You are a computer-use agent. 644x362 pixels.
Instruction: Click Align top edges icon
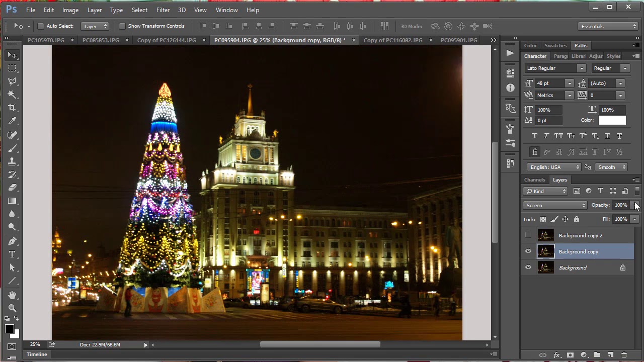coord(203,26)
